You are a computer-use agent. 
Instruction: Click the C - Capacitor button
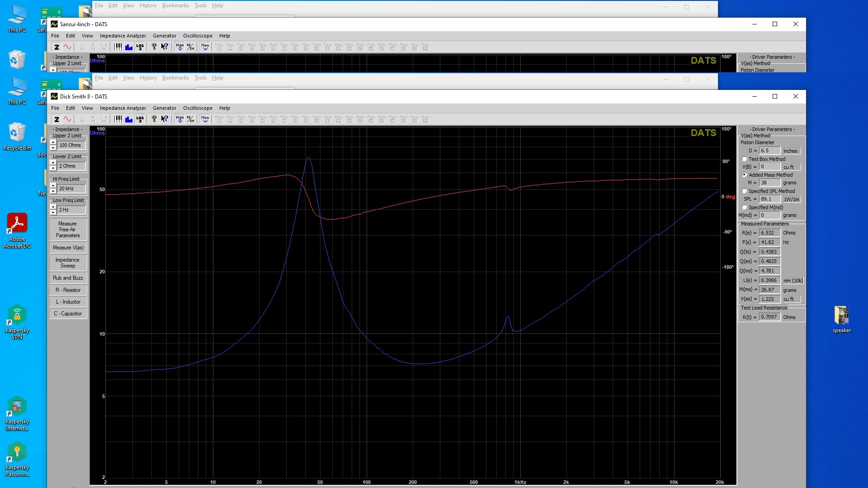pyautogui.click(x=68, y=314)
